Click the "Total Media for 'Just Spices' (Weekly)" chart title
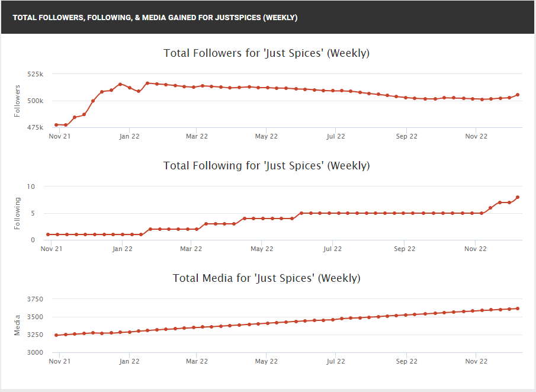536x392 pixels. point(267,278)
